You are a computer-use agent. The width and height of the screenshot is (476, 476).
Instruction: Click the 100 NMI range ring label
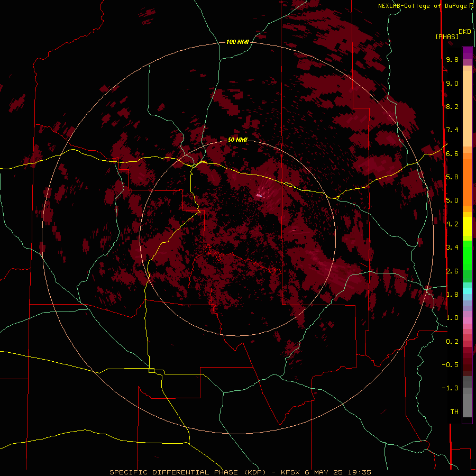tap(237, 42)
